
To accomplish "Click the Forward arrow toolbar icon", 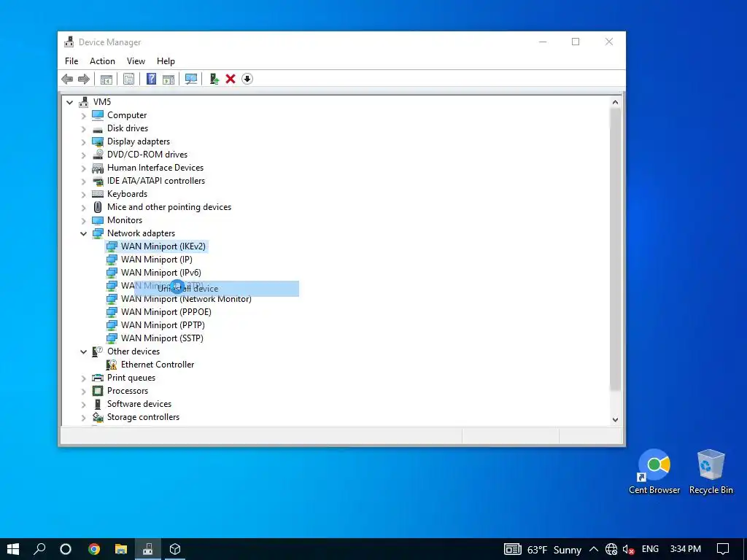I will tap(84, 79).
